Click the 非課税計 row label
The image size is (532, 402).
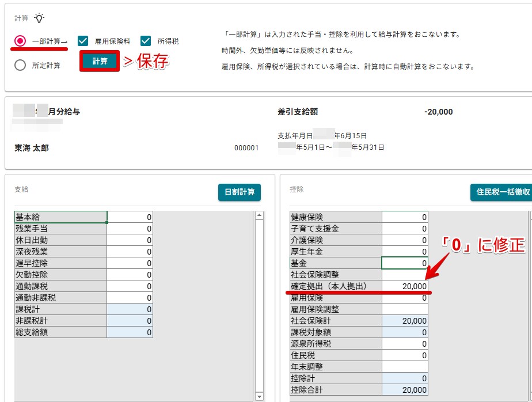60,321
